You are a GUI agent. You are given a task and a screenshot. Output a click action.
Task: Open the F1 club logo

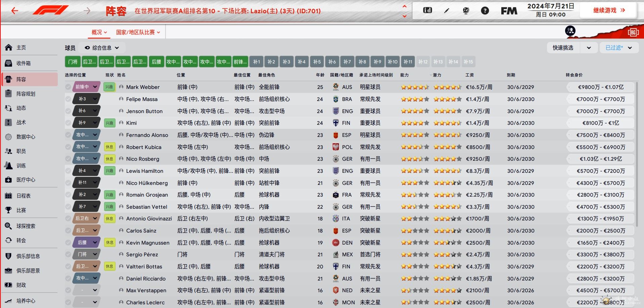pos(51,10)
